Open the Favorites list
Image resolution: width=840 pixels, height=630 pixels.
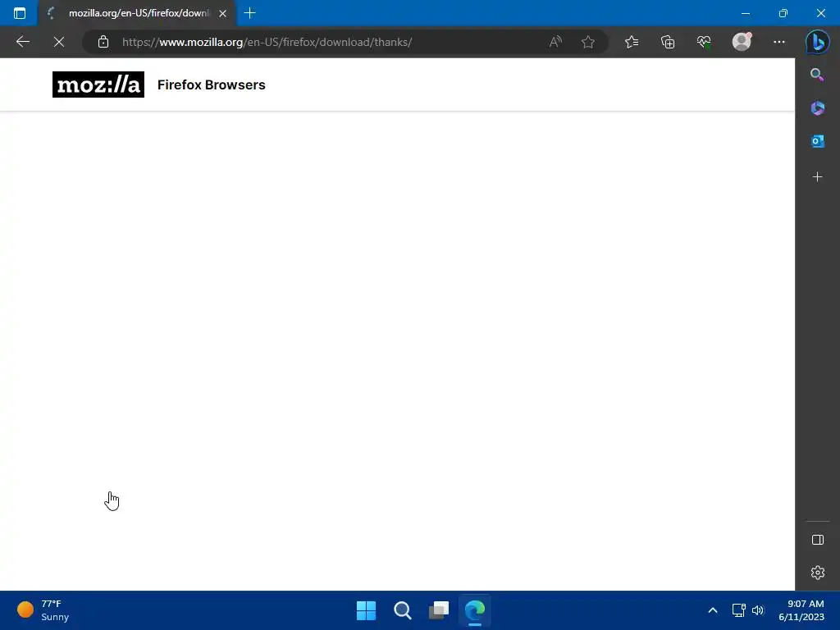pos(632,42)
